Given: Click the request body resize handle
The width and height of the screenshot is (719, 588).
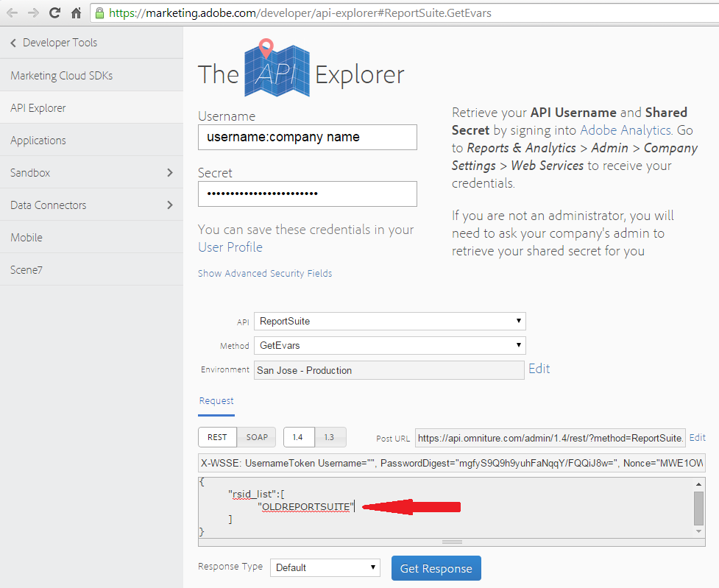Looking at the screenshot, I should click(452, 542).
